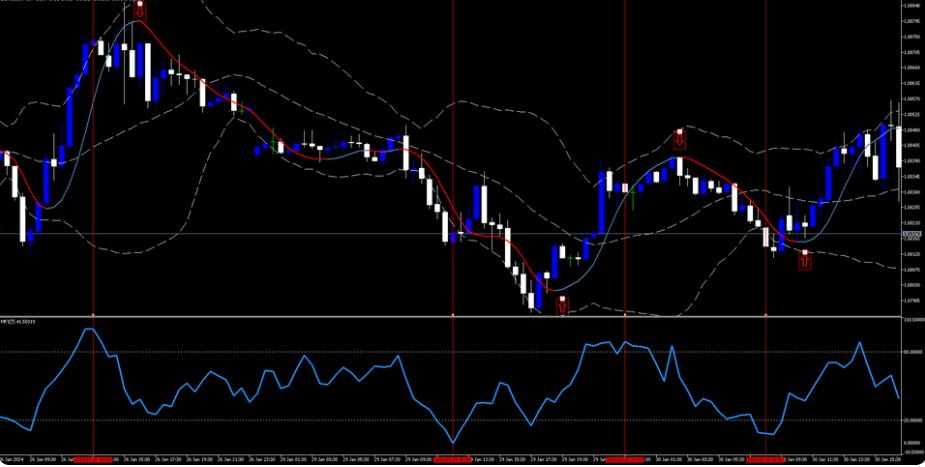Click the red down-arrow signal at top left

[139, 9]
